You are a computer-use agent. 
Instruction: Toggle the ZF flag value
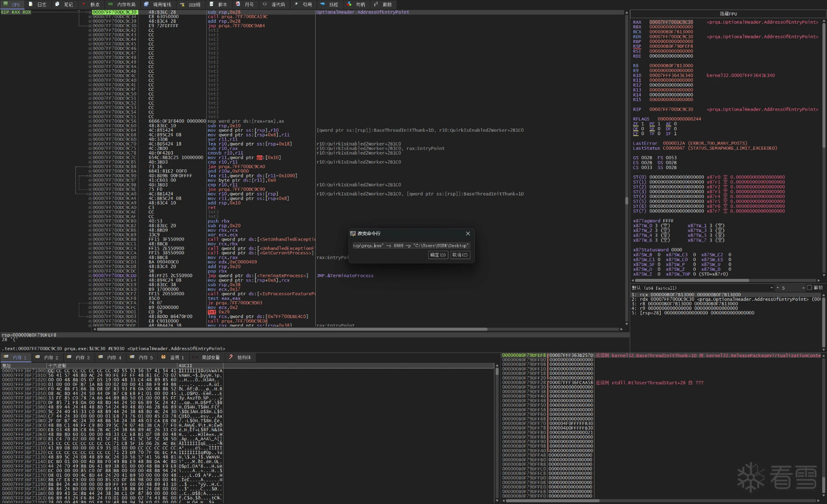coord(643,124)
